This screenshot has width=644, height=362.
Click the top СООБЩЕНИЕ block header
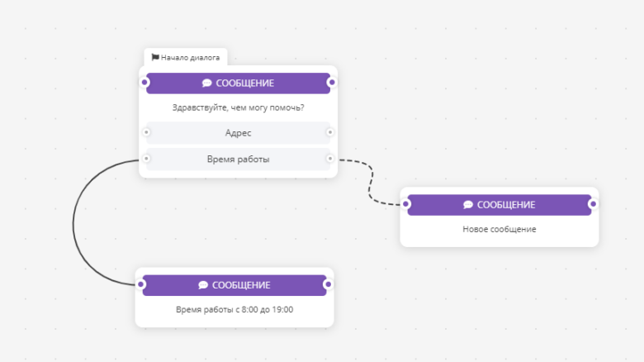click(x=239, y=83)
